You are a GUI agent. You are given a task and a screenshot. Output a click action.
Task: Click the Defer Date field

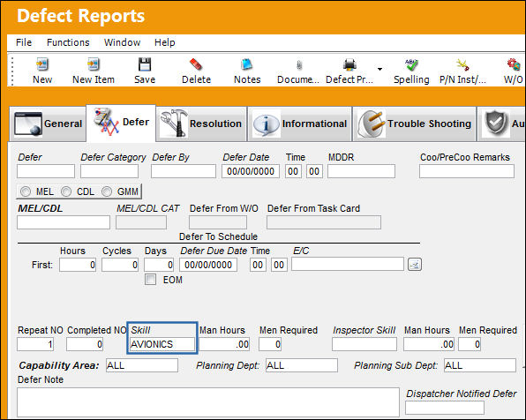[x=251, y=171]
